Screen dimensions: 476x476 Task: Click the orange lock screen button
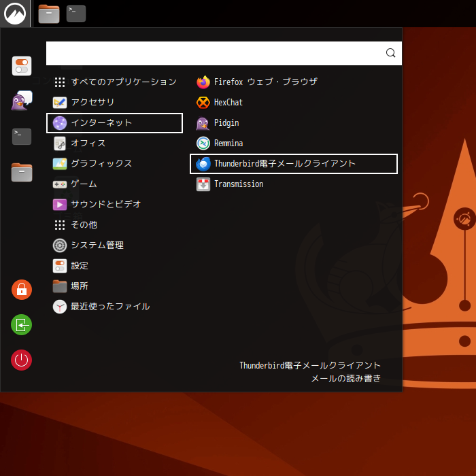click(x=22, y=290)
